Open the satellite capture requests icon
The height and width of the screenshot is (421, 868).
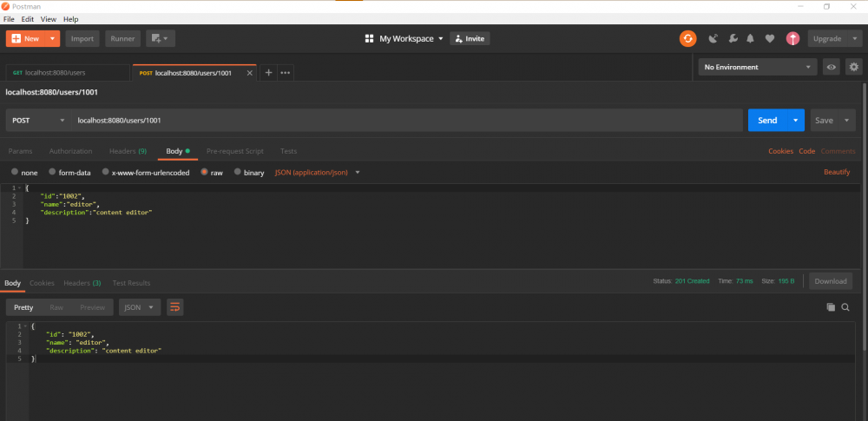(x=713, y=39)
